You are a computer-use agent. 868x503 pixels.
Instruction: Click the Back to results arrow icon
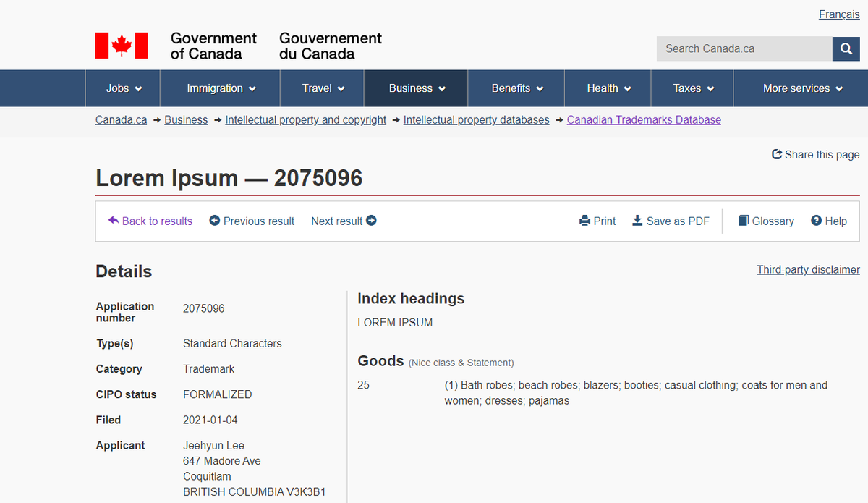(x=114, y=220)
